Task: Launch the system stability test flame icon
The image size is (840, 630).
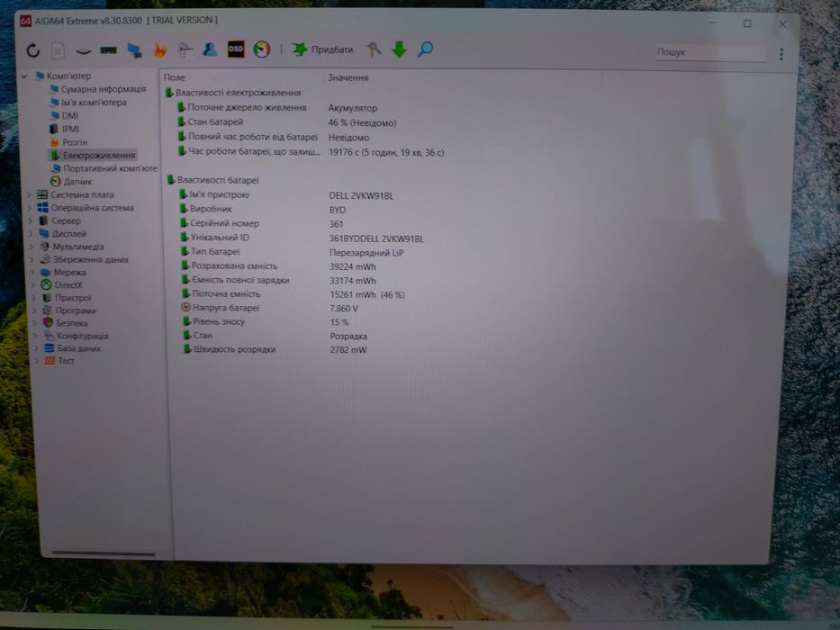Action: (x=159, y=50)
